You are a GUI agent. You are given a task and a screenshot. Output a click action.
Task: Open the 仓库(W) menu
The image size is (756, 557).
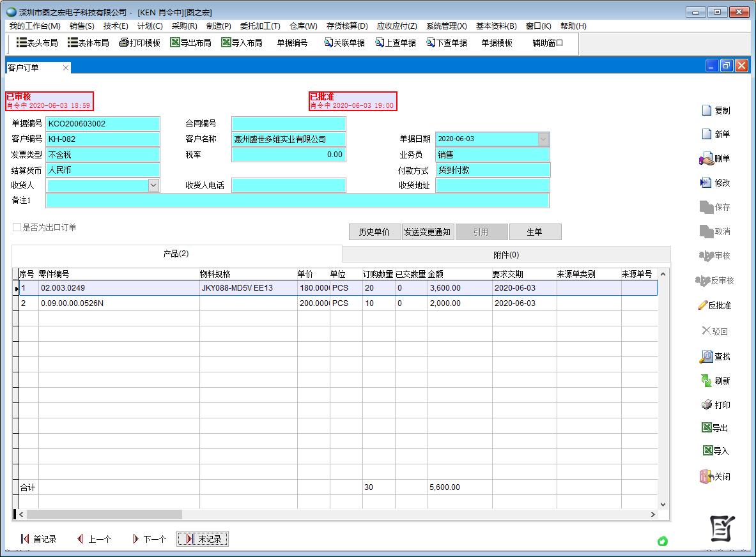pos(303,26)
